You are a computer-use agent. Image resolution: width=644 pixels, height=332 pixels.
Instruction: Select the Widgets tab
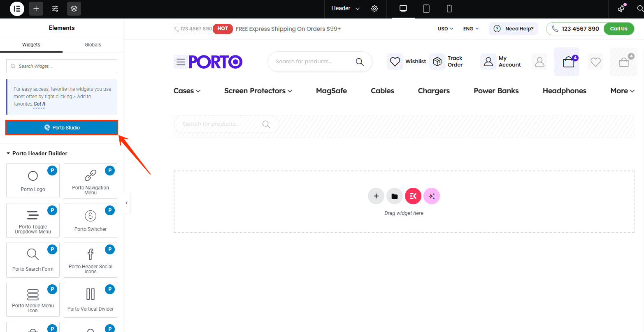click(x=31, y=45)
